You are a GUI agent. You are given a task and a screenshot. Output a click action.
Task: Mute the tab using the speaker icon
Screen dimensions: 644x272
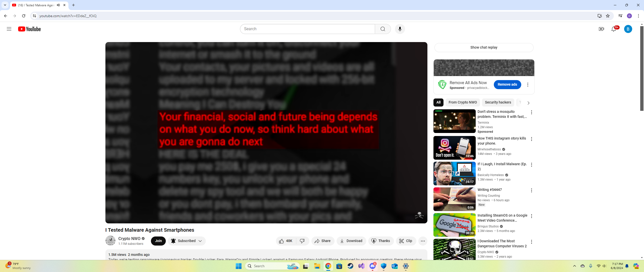click(x=58, y=5)
